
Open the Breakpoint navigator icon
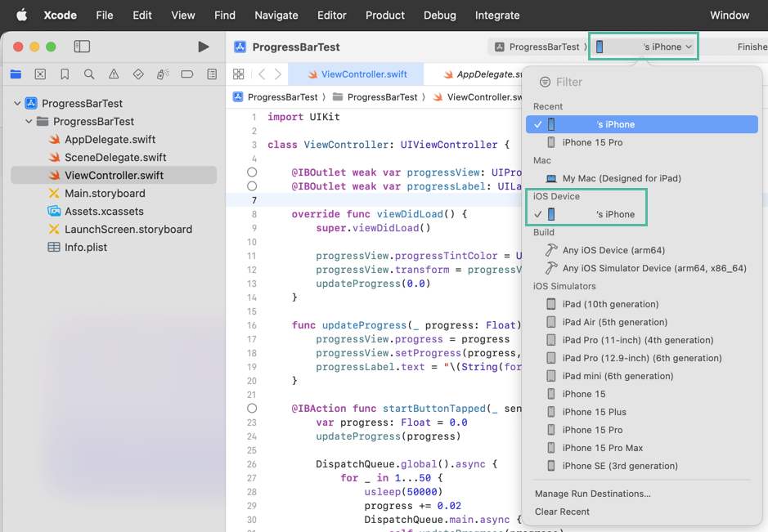[x=187, y=74]
